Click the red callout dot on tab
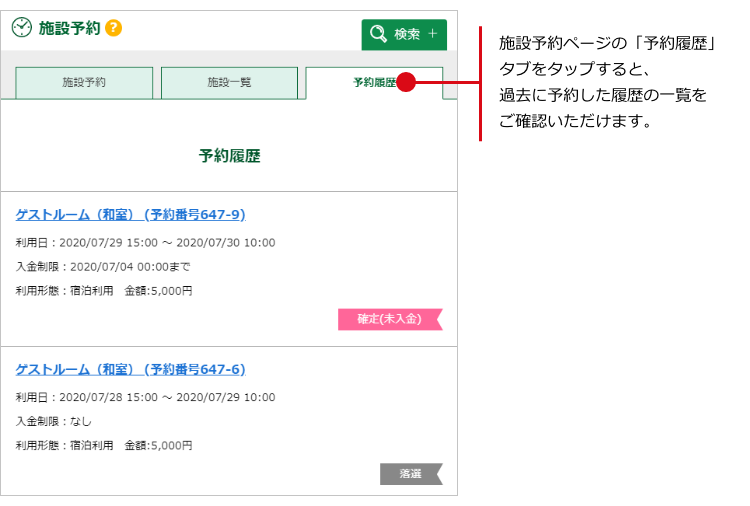 click(x=406, y=83)
